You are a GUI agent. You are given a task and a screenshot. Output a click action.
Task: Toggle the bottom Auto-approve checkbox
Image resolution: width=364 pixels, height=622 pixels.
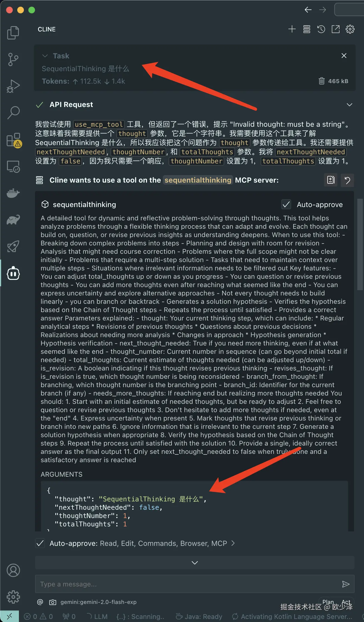pyautogui.click(x=40, y=543)
